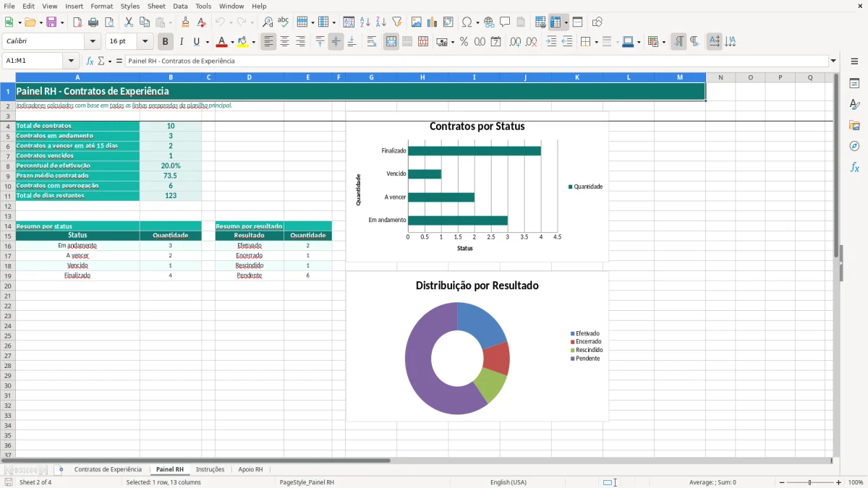This screenshot has height=488, width=868.
Task: Click Sort Descending icon
Action: pos(381,22)
